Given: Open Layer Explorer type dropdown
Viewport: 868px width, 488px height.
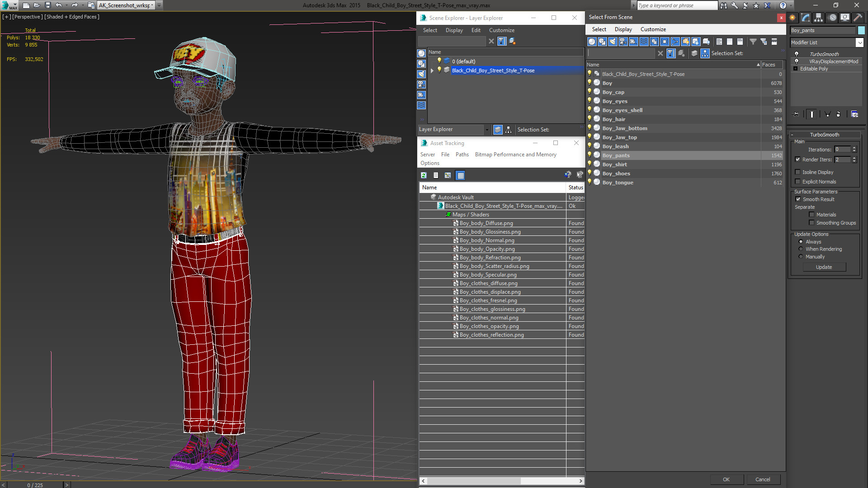Looking at the screenshot, I should pos(486,130).
